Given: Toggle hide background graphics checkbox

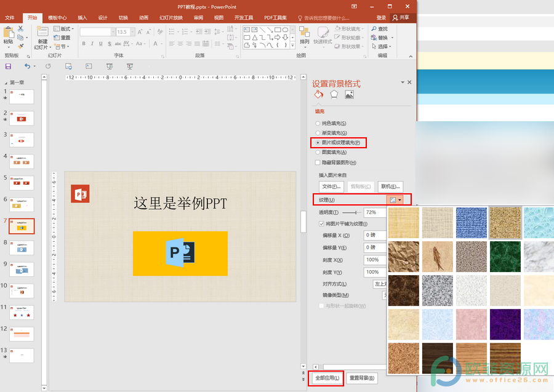Looking at the screenshot, I should coord(318,162).
